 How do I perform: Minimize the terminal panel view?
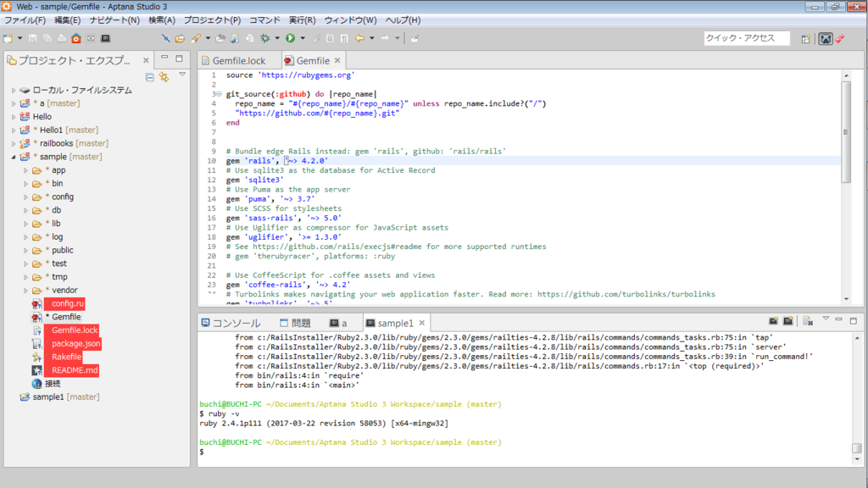[x=838, y=319]
